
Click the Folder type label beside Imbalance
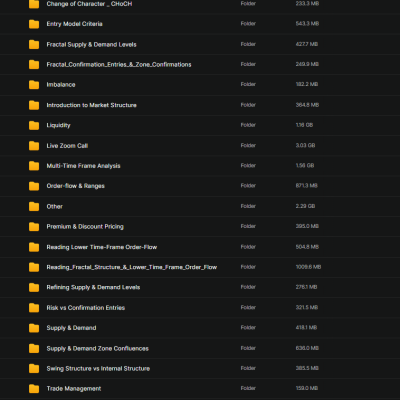click(248, 84)
